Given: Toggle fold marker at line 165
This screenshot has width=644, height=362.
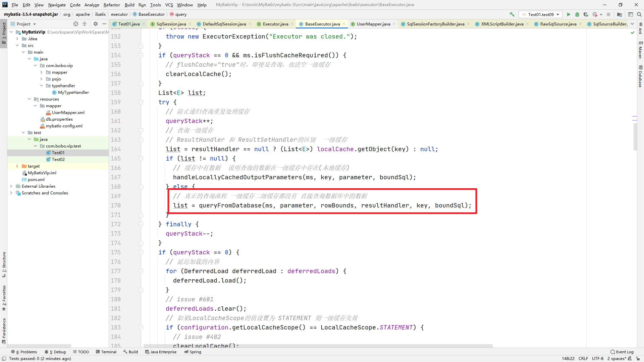Looking at the screenshot, I should coord(141,159).
